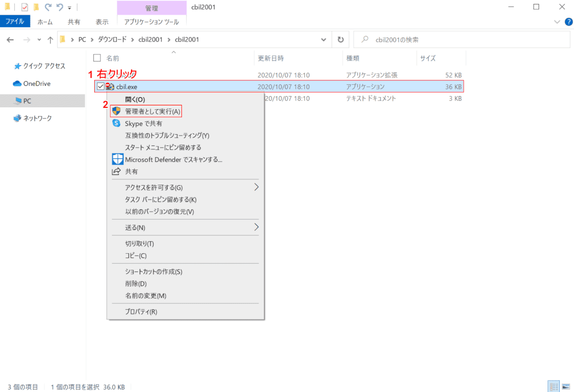574x392 pixels.
Task: Select the 管理 contextual tab header
Action: coord(152,8)
